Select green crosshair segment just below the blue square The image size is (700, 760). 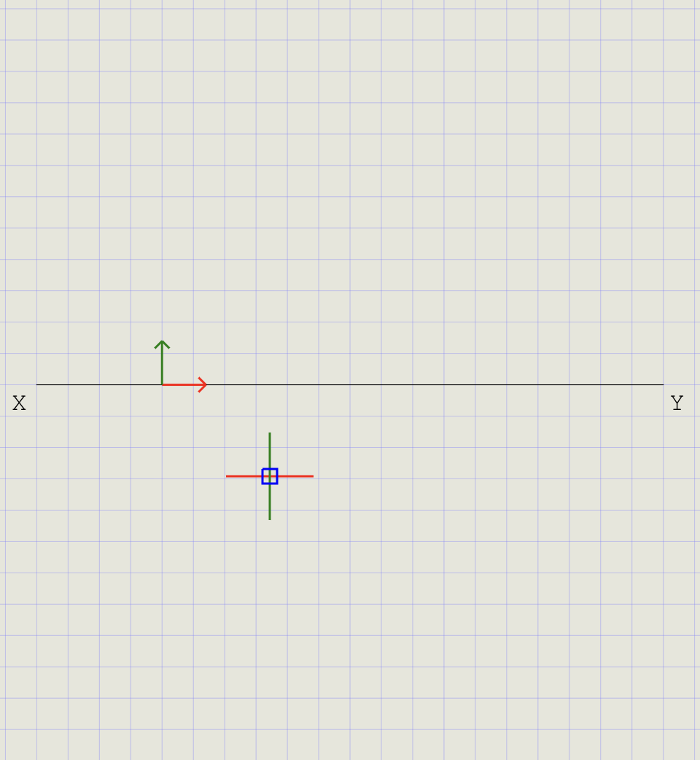[x=270, y=500]
